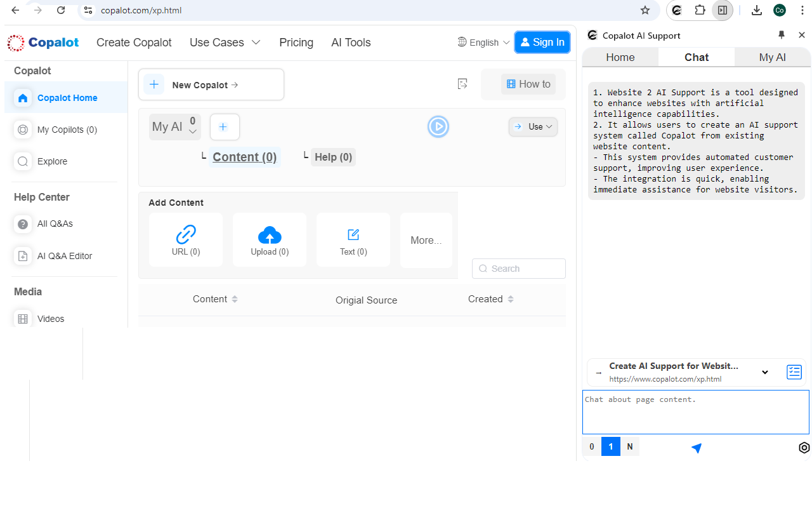Expand the Use dropdown
This screenshot has width=812, height=508.
click(533, 126)
